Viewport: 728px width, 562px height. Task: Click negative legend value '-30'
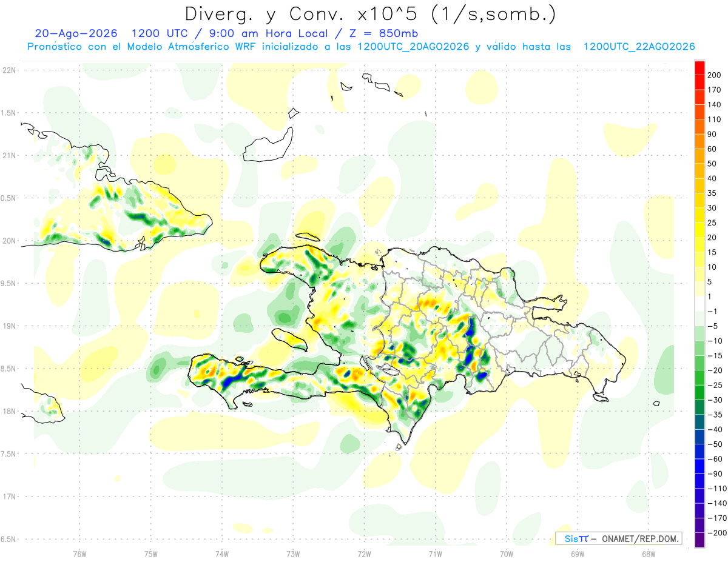point(715,400)
